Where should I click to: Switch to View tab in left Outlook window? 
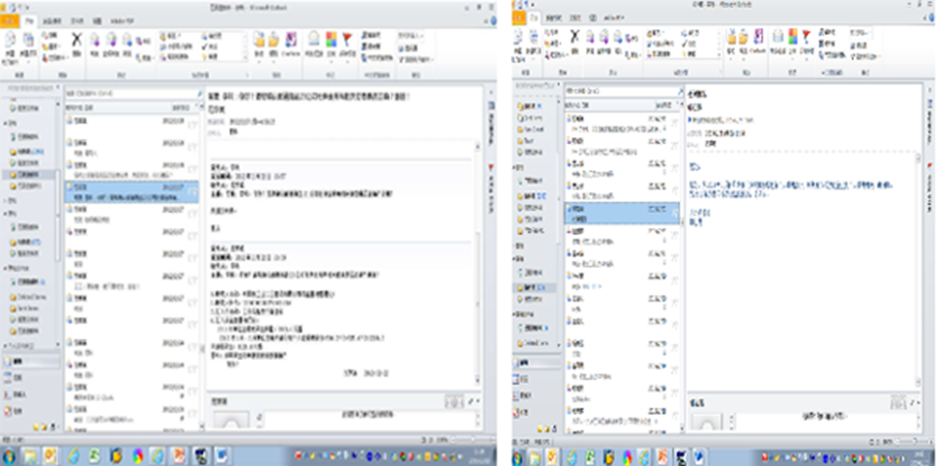click(x=97, y=21)
